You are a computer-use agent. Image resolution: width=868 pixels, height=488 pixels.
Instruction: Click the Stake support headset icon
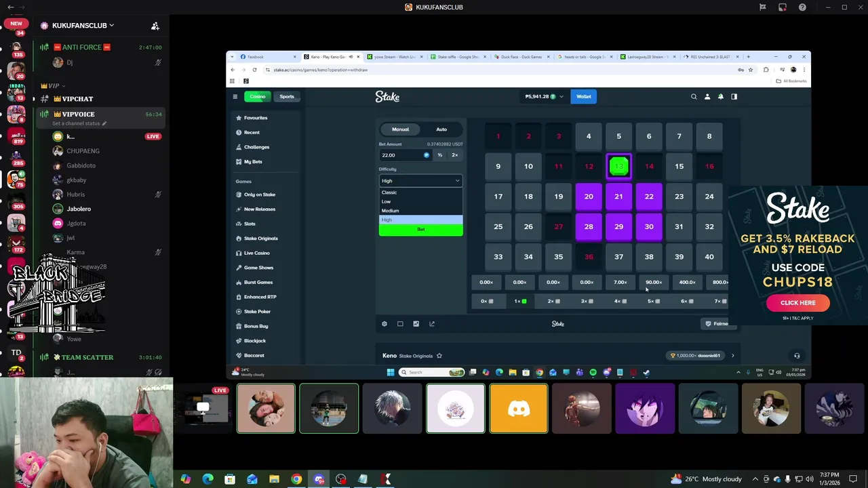[x=797, y=355]
